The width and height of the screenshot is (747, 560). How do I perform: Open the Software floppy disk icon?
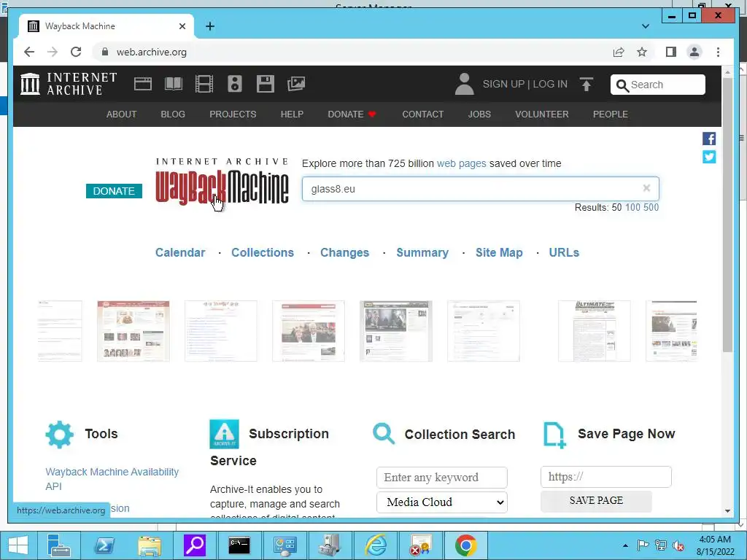point(266,84)
